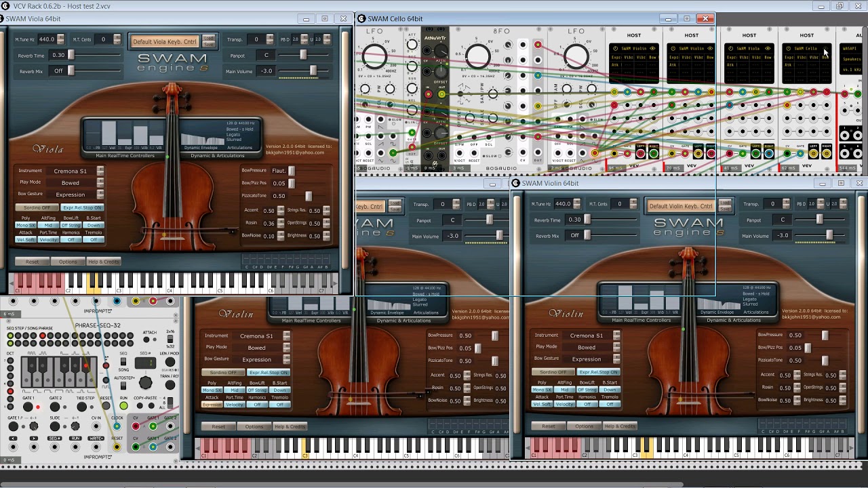868x488 pixels.
Task: Click the Phrase-Seq-32 RESET round button
Action: (x=106, y=406)
